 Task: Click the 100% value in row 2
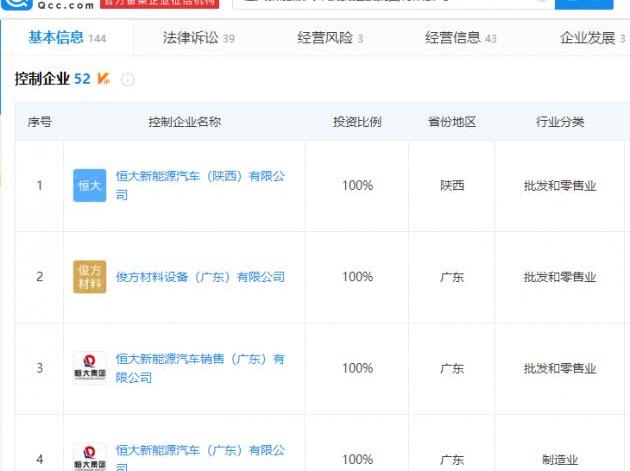tap(357, 277)
